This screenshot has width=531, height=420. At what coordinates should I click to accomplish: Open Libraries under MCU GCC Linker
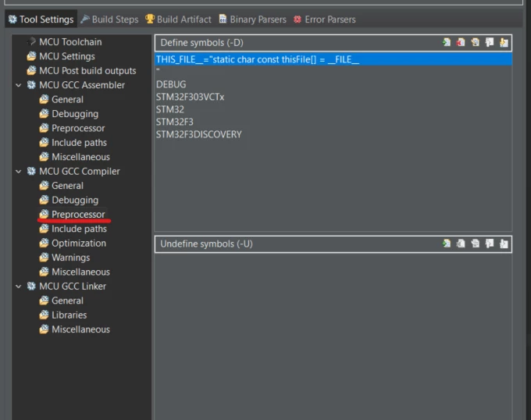69,315
